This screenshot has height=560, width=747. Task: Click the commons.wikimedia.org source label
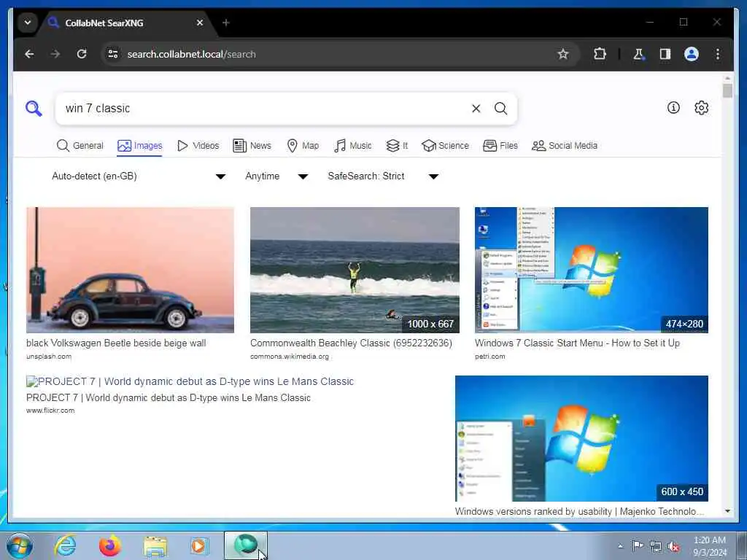click(x=289, y=356)
